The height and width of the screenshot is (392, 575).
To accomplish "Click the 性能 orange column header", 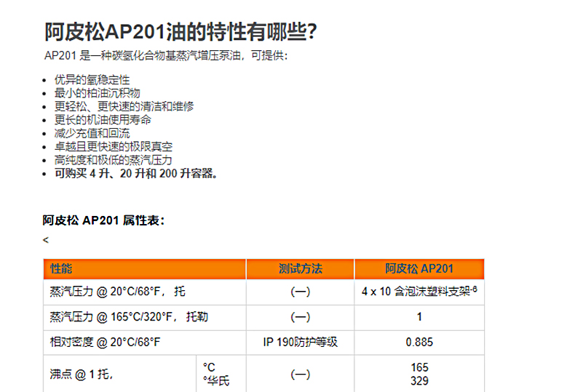I will 62,269.
